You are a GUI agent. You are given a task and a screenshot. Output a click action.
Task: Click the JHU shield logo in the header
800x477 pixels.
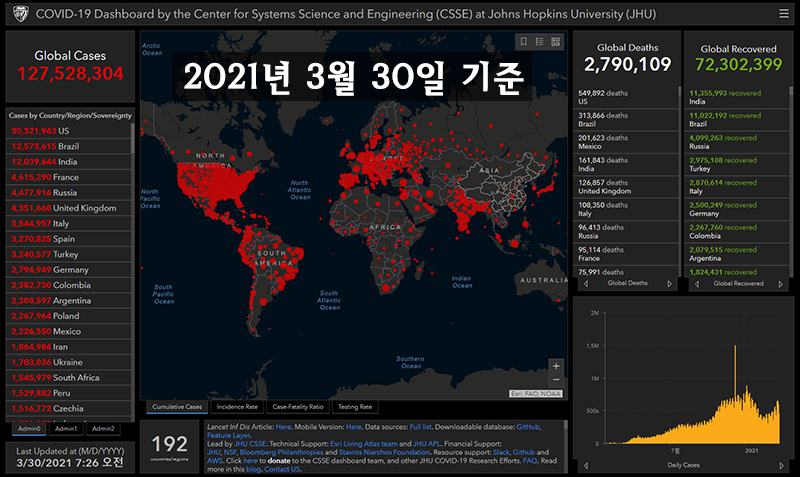[20, 14]
